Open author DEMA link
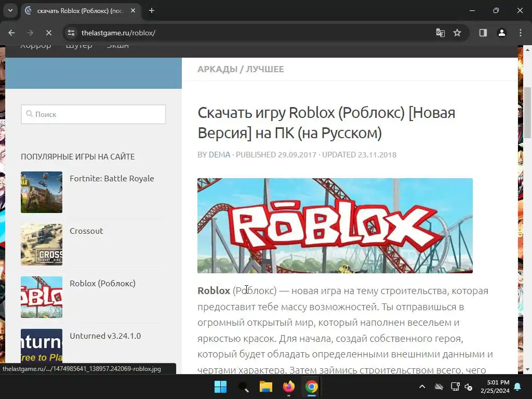The height and width of the screenshot is (399, 532). coord(220,155)
